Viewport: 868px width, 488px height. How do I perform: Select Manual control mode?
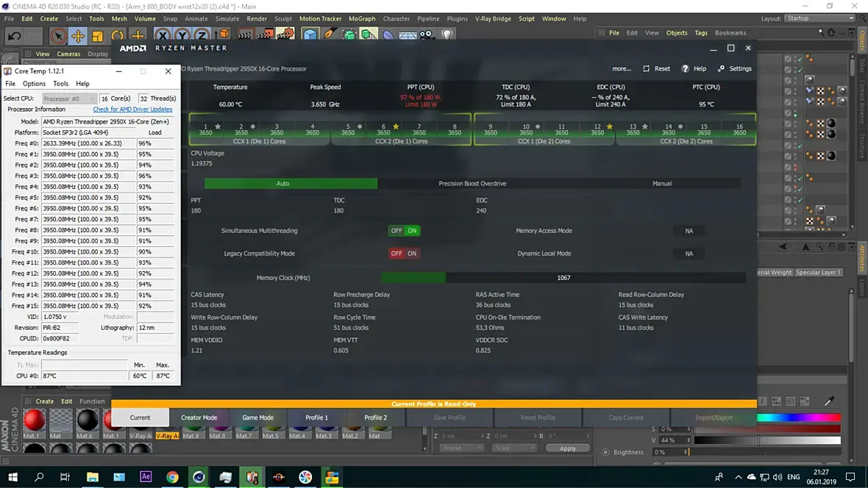(x=661, y=183)
